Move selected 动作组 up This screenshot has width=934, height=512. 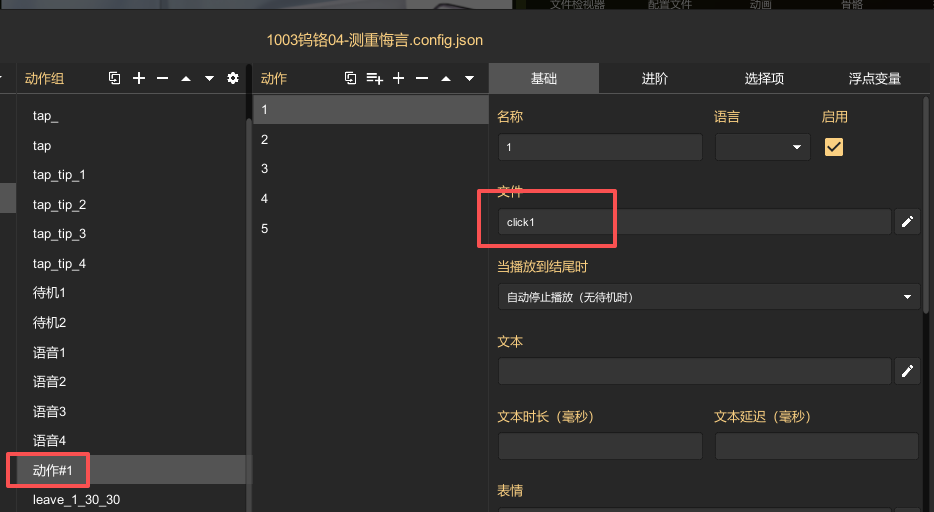(x=186, y=78)
